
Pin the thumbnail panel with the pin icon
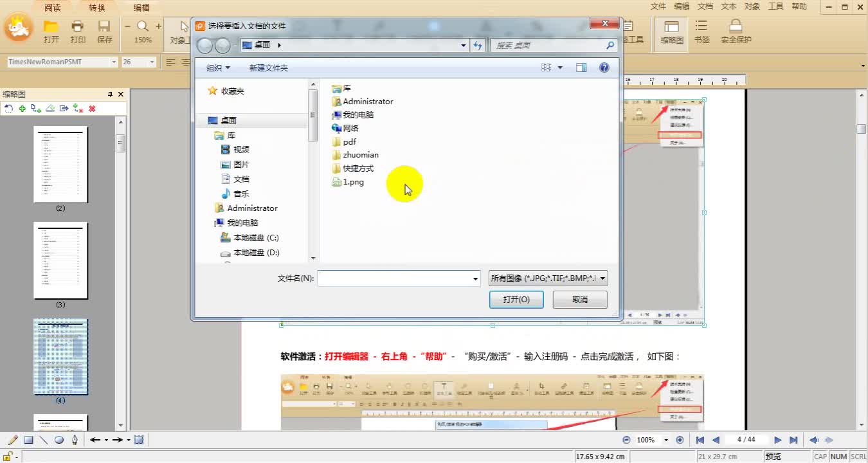pyautogui.click(x=111, y=94)
